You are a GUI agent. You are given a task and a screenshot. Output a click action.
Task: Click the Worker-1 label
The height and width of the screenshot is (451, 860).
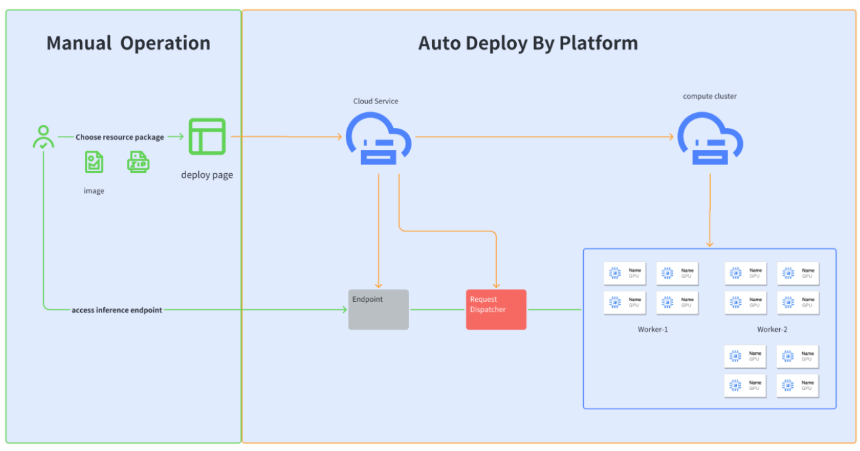point(653,329)
